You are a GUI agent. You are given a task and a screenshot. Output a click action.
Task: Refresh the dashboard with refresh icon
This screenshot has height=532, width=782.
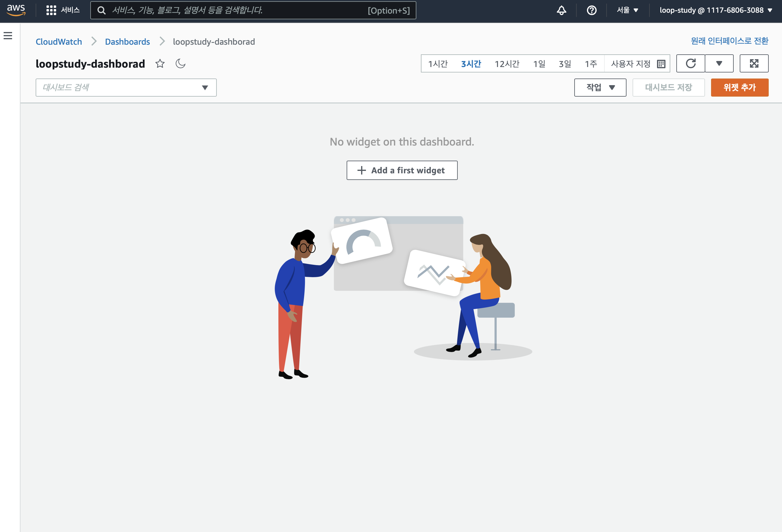(x=691, y=64)
